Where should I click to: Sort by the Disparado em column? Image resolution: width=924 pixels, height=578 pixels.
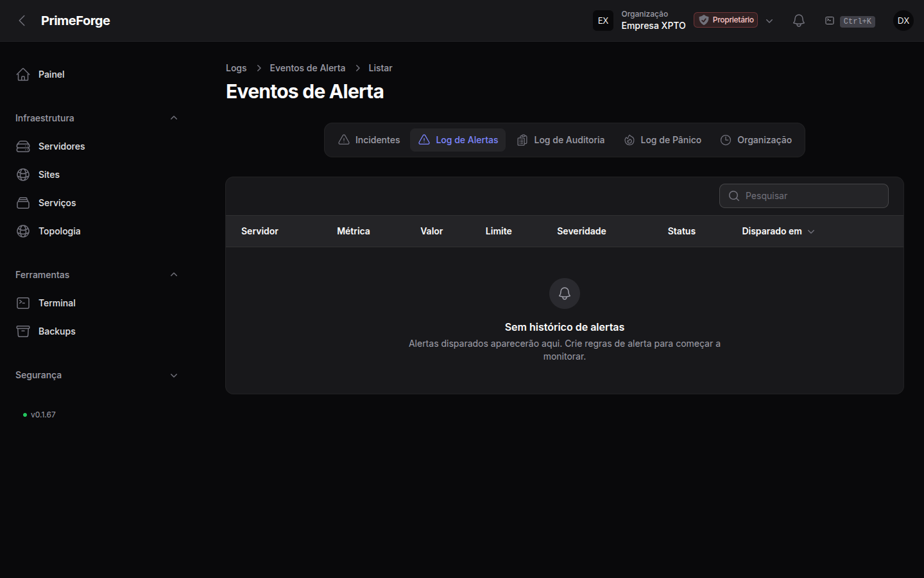[x=778, y=231]
